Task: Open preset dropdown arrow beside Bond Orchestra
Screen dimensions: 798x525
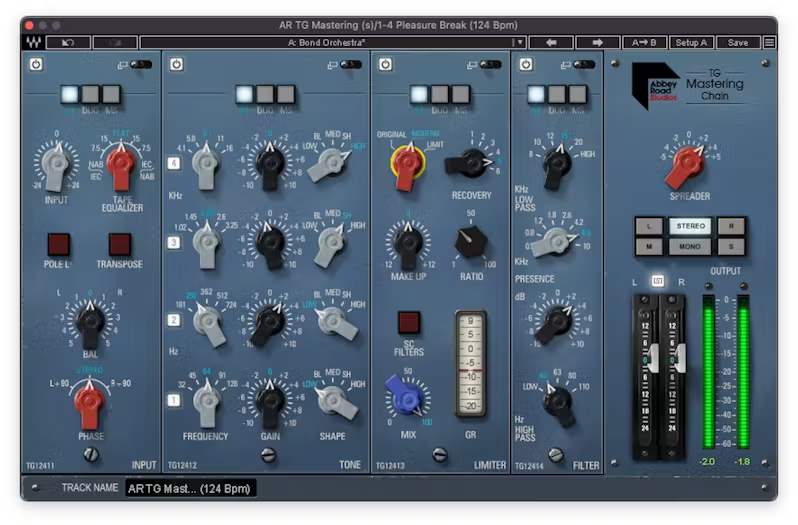Action: pyautogui.click(x=520, y=42)
